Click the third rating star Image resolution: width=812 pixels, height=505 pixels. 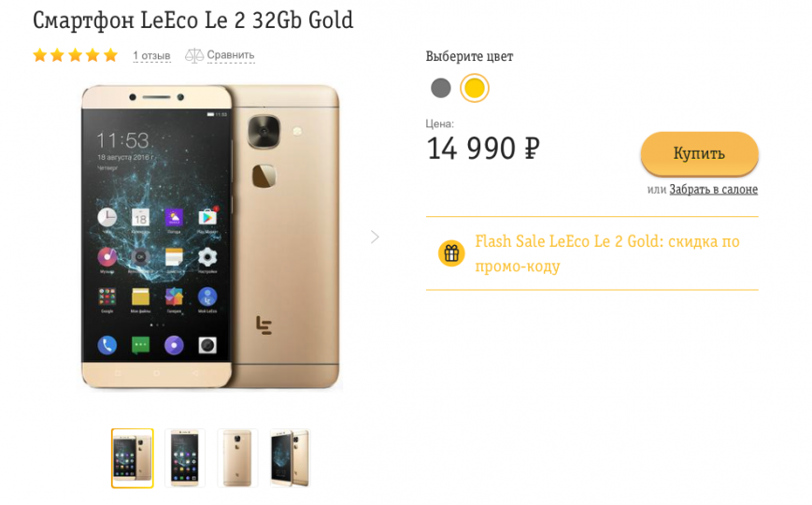coord(75,55)
